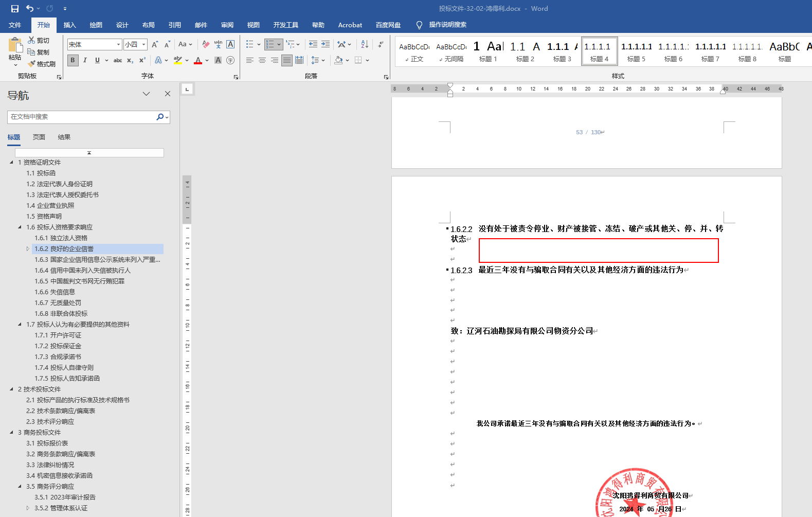Toggle the numbered list button
Screen dimensions: 812x517
[270, 44]
